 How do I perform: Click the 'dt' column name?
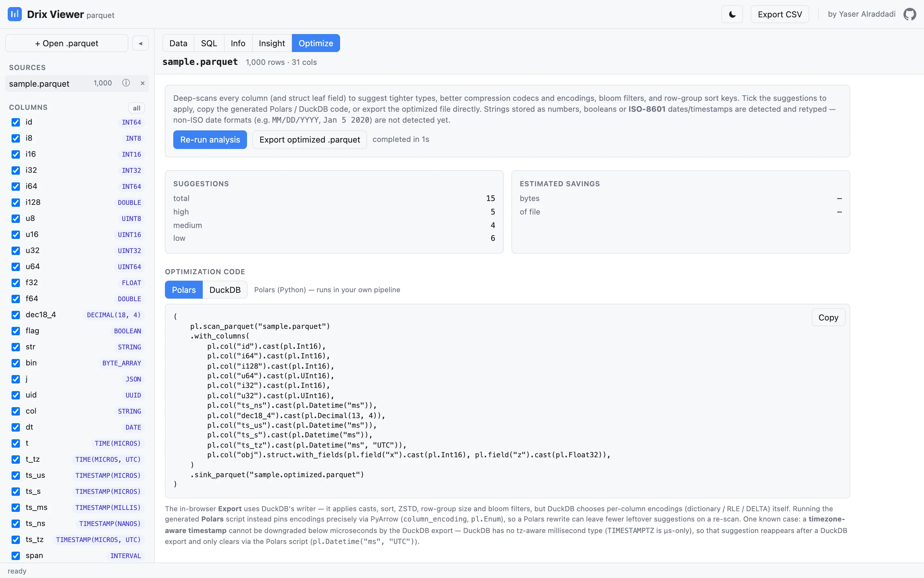[x=30, y=427]
